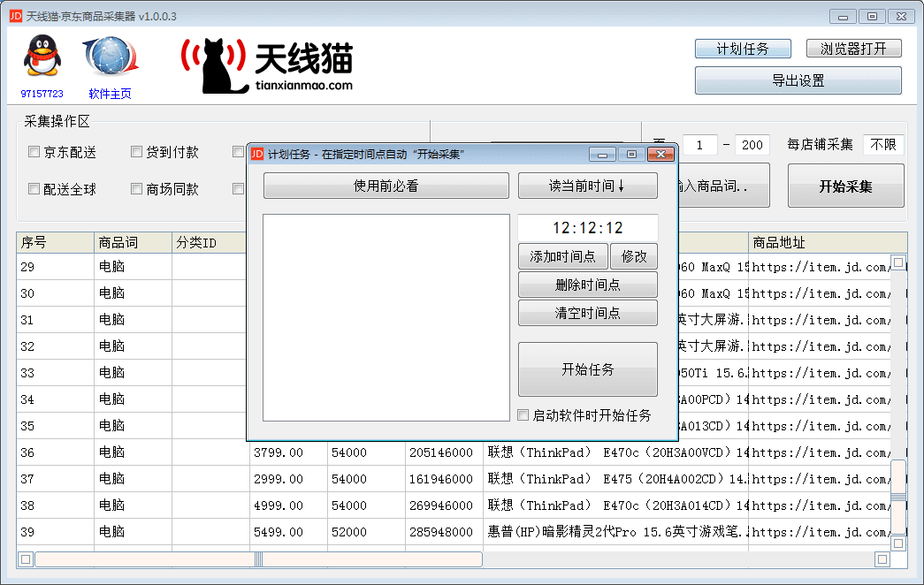Click the 商品地址 column header
This screenshot has height=585, width=924.
(x=828, y=242)
